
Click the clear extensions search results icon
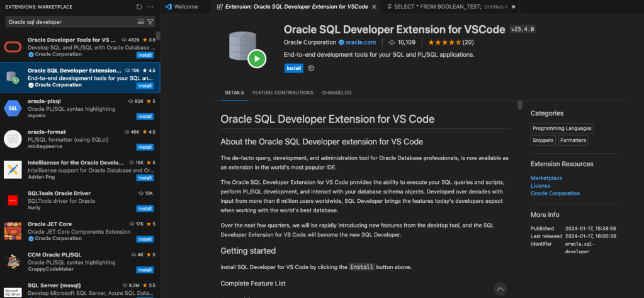pos(140,21)
